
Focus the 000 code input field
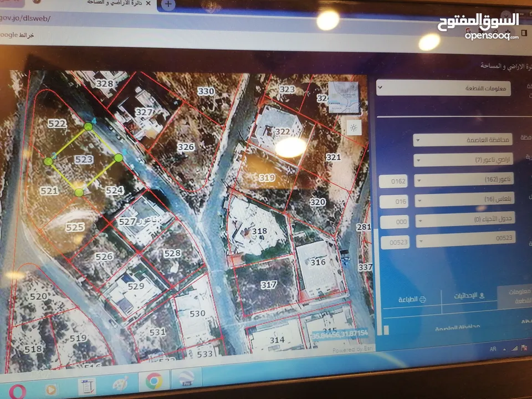[x=395, y=222]
